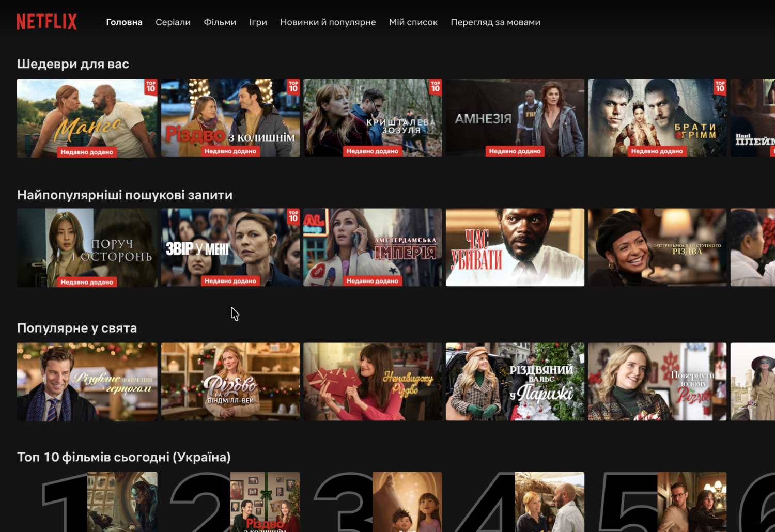Open Повернути додому Різдво thumbnail
The width and height of the screenshot is (775, 532).
[x=657, y=382]
